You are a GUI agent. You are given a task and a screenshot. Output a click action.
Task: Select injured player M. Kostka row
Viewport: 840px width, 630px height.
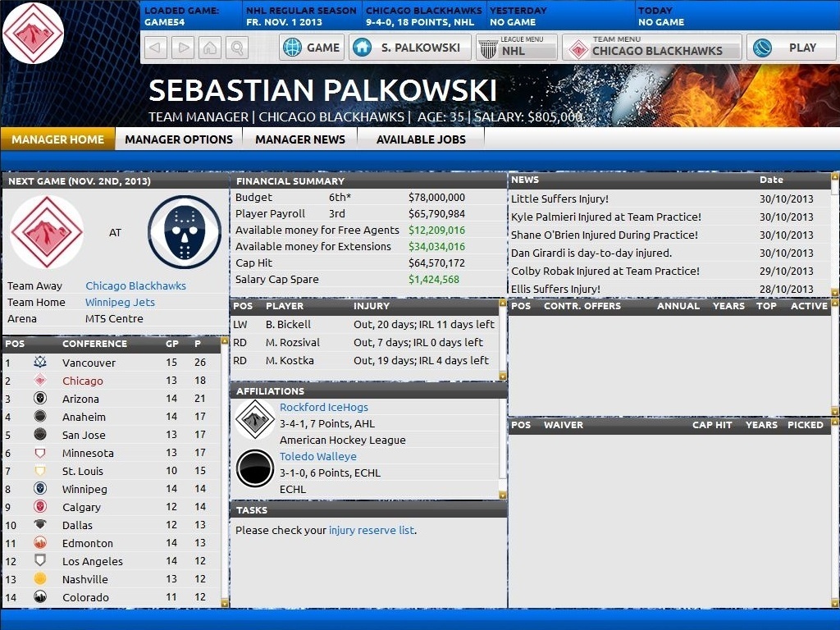click(x=365, y=361)
